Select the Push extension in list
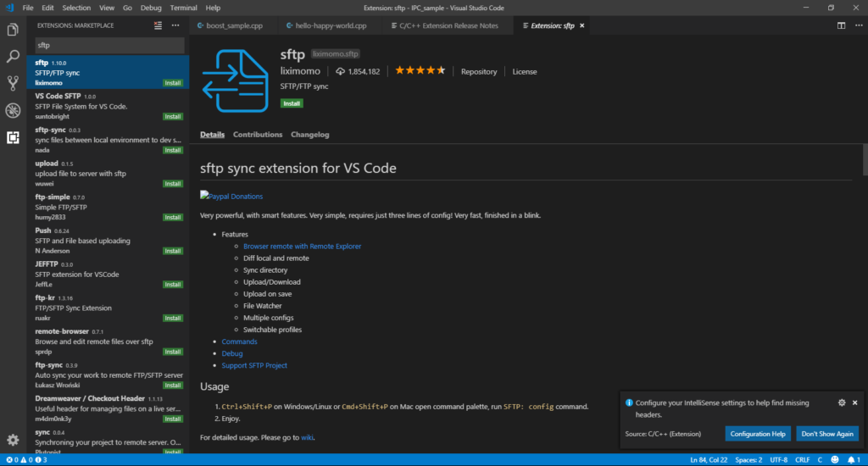The width and height of the screenshot is (868, 466). [x=108, y=241]
